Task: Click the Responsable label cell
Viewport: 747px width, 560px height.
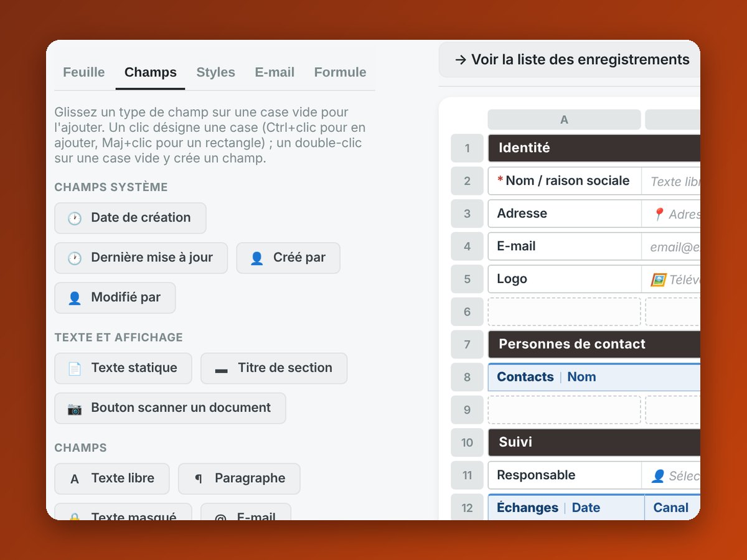Action: (x=564, y=475)
